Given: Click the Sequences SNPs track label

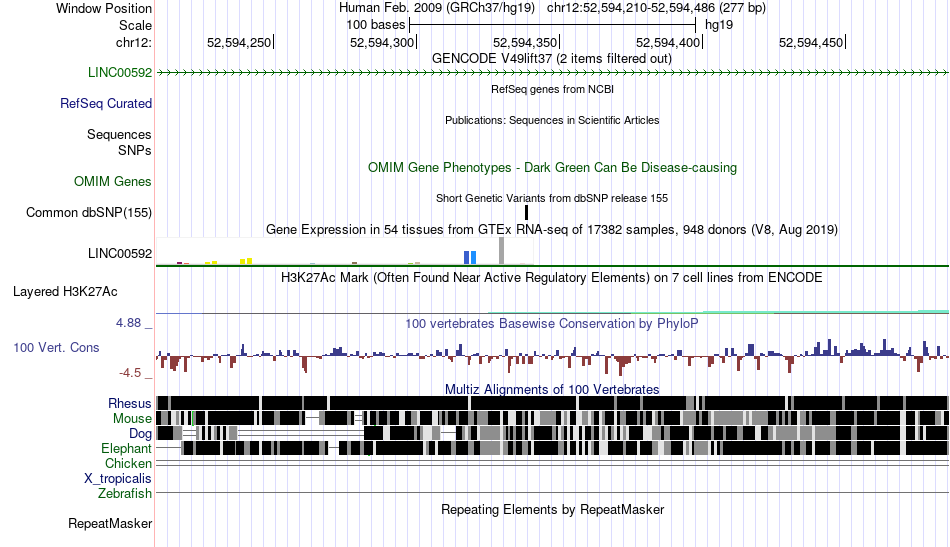Looking at the screenshot, I should coord(119,142).
